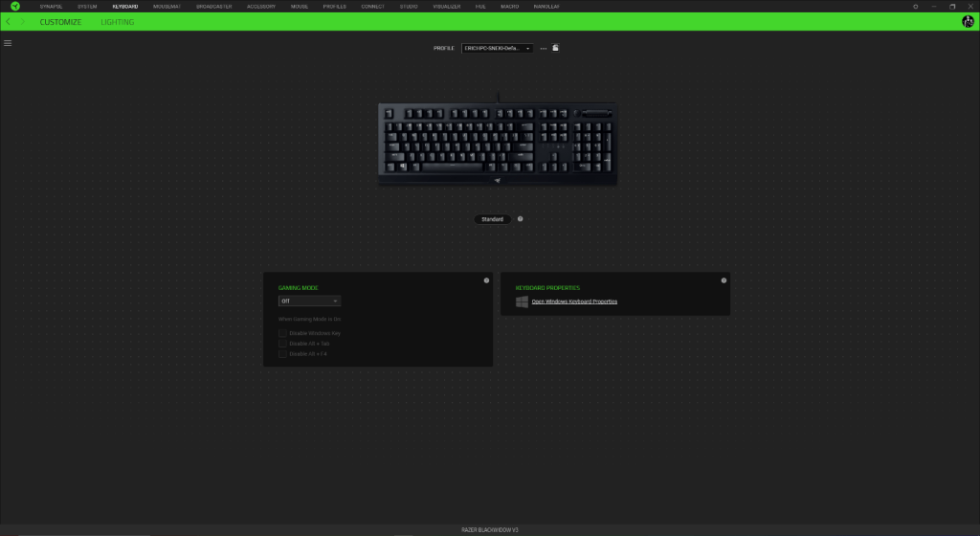The image size is (980, 536).
Task: Click the Razer logo icon
Action: coord(15,7)
